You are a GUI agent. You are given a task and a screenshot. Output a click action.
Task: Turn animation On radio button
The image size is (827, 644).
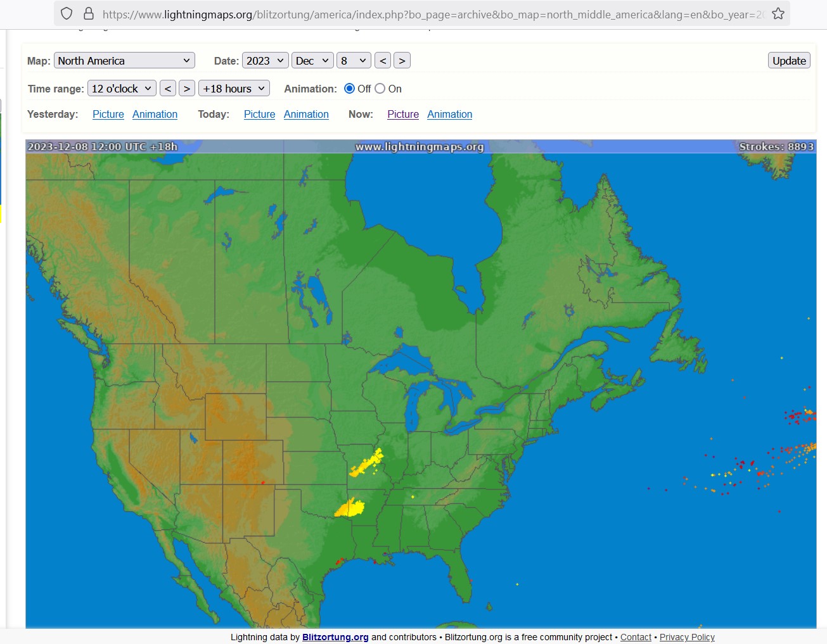point(380,89)
